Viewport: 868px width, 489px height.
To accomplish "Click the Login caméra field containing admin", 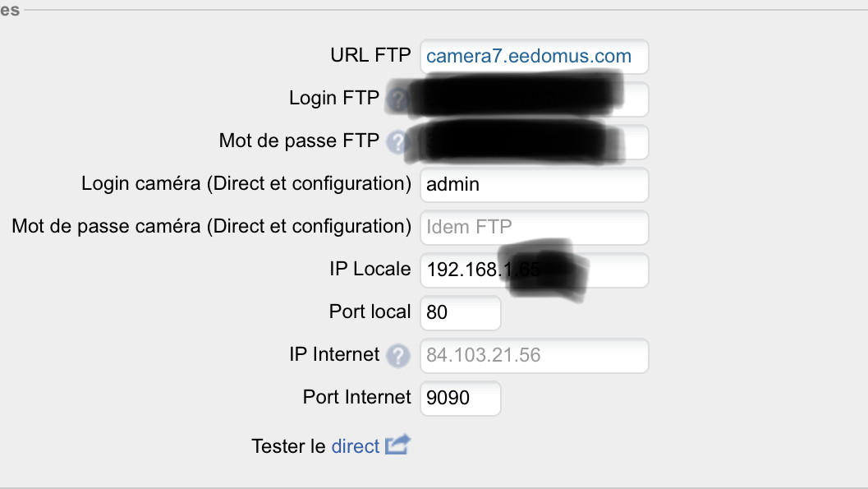I will click(535, 184).
